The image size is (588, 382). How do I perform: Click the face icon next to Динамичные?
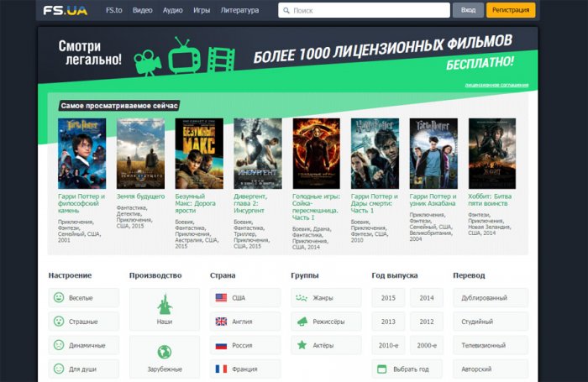(59, 345)
